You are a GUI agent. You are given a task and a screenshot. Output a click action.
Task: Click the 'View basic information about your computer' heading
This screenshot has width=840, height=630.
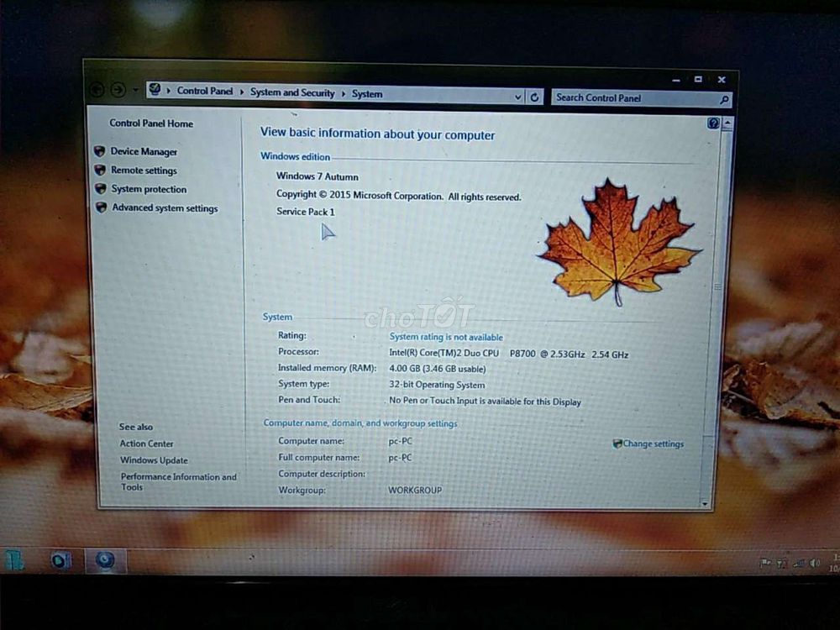pos(378,134)
